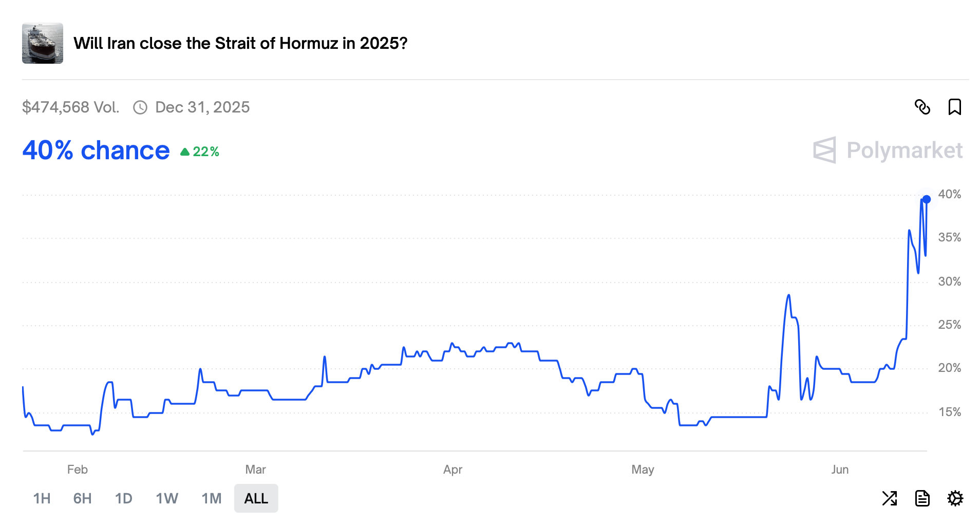Select the 6H time range

(x=82, y=498)
